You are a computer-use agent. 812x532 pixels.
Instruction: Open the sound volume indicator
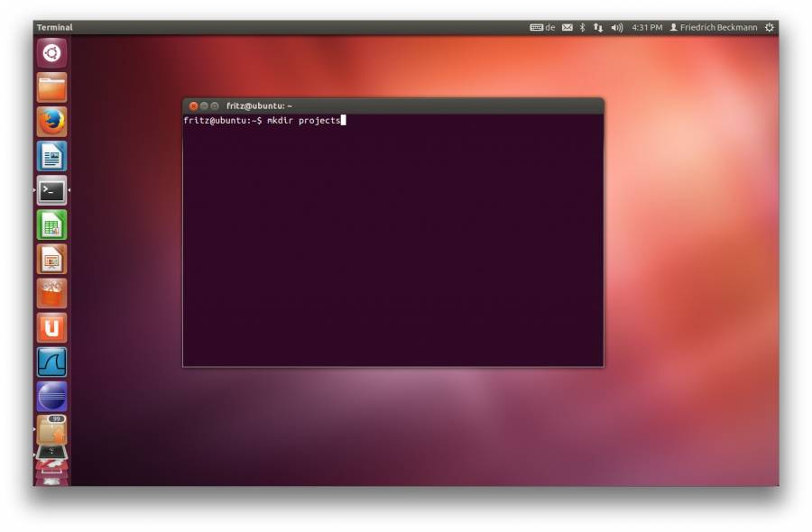[617, 28]
